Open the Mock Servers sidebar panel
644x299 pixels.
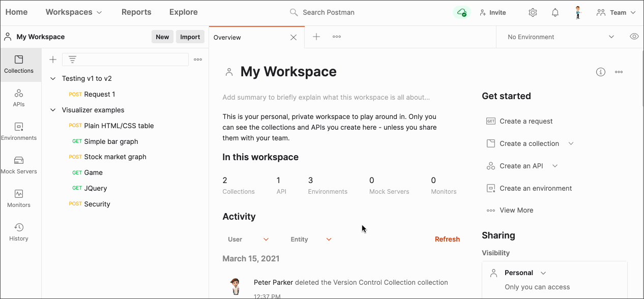(19, 165)
